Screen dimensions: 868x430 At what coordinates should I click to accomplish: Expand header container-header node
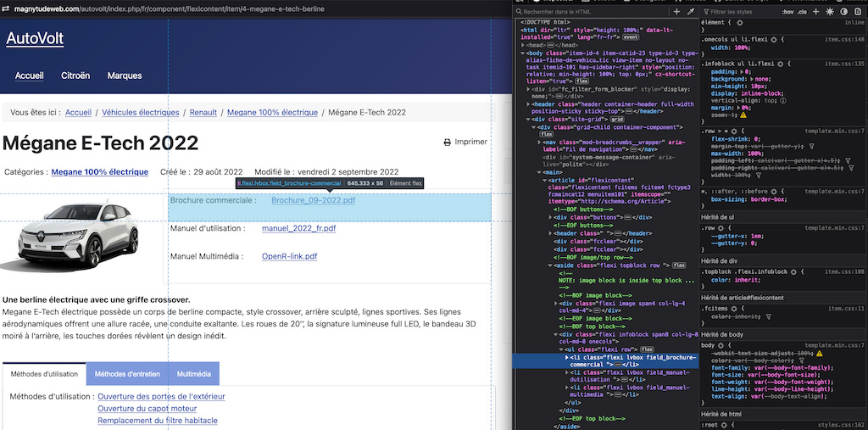pos(528,103)
